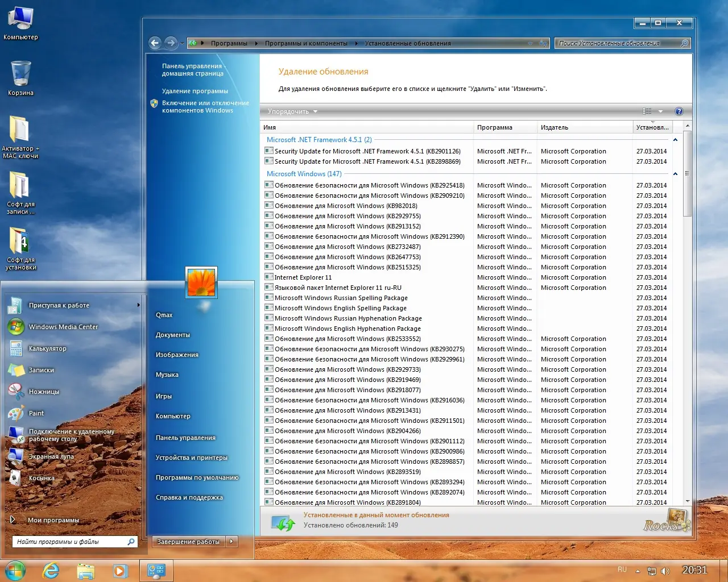Launch Windows Media Center from Start menu

tap(63, 327)
